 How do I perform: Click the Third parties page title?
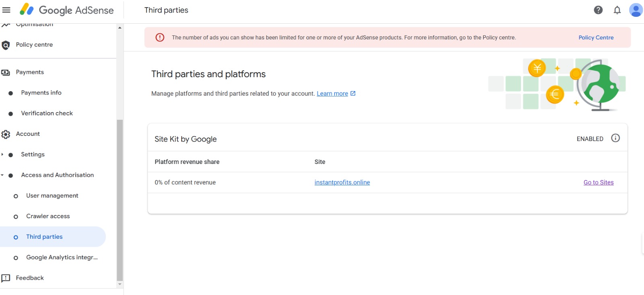coord(166,10)
